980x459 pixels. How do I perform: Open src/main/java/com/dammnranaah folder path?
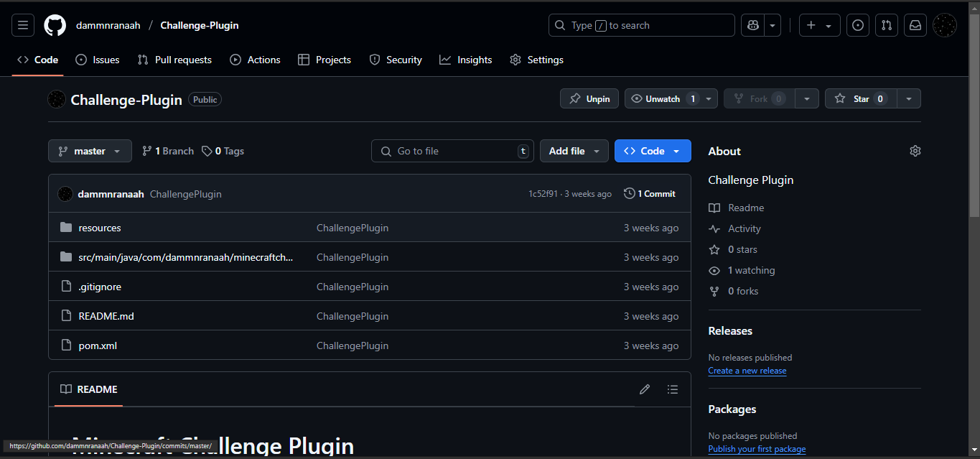click(186, 257)
